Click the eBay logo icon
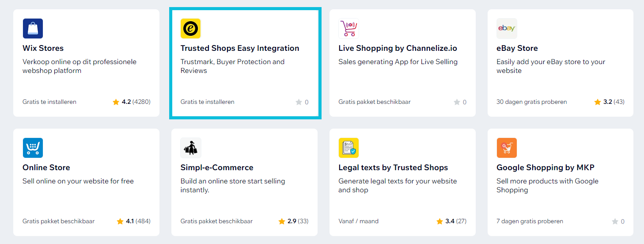 (x=507, y=29)
